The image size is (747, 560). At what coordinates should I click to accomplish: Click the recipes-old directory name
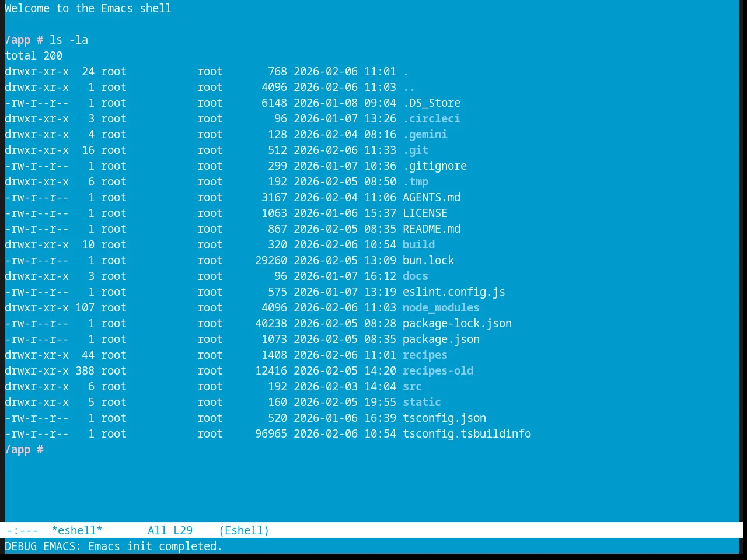pyautogui.click(x=438, y=370)
